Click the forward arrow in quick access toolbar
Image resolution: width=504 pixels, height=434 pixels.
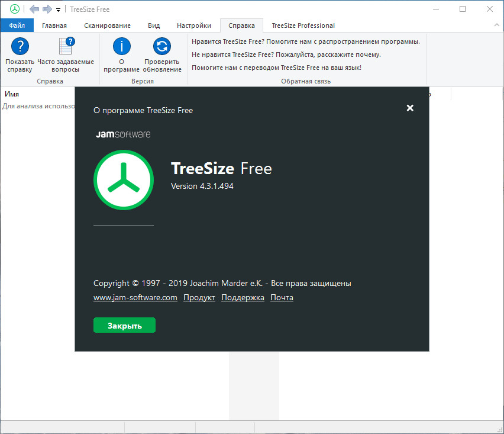(x=47, y=9)
